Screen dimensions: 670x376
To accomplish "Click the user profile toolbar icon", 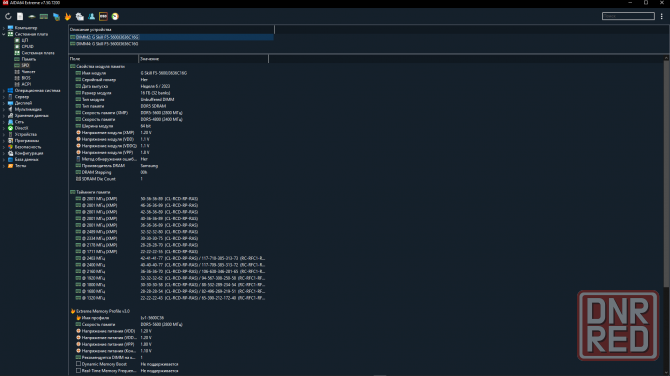I will click(x=91, y=16).
